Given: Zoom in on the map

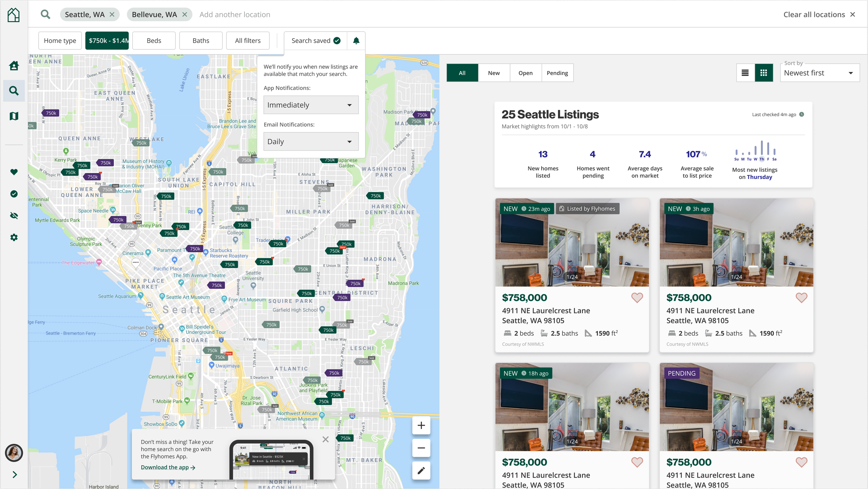Looking at the screenshot, I should [x=421, y=425].
